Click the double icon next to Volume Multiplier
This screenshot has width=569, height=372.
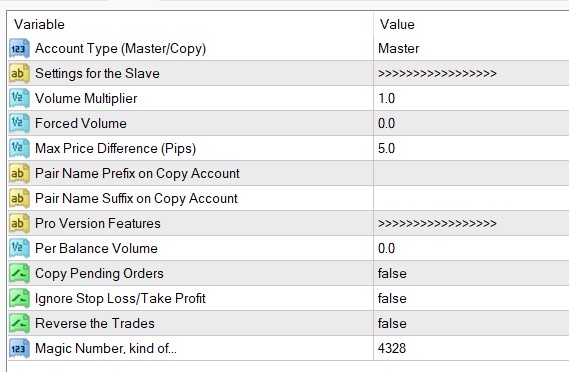click(x=19, y=99)
